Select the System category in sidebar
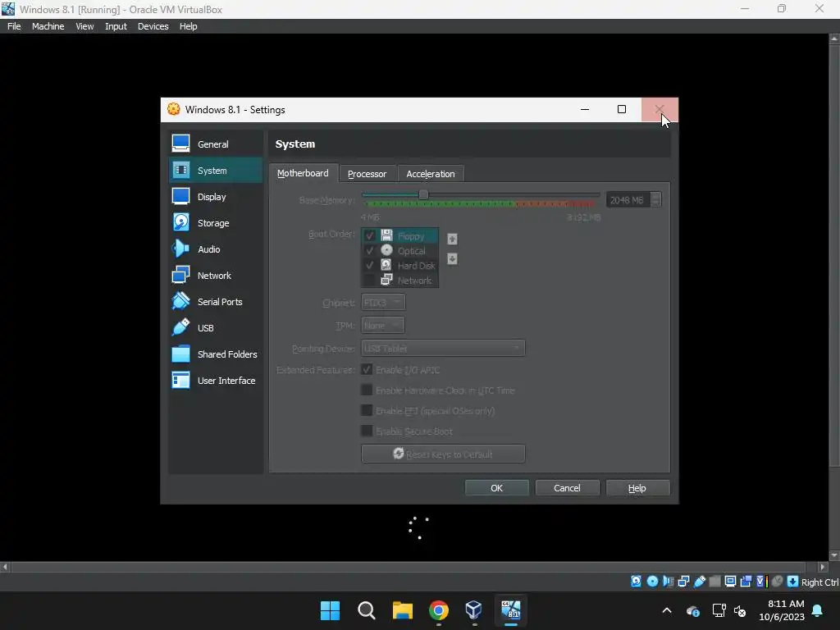Viewport: 840px width, 630px height. pos(216,171)
